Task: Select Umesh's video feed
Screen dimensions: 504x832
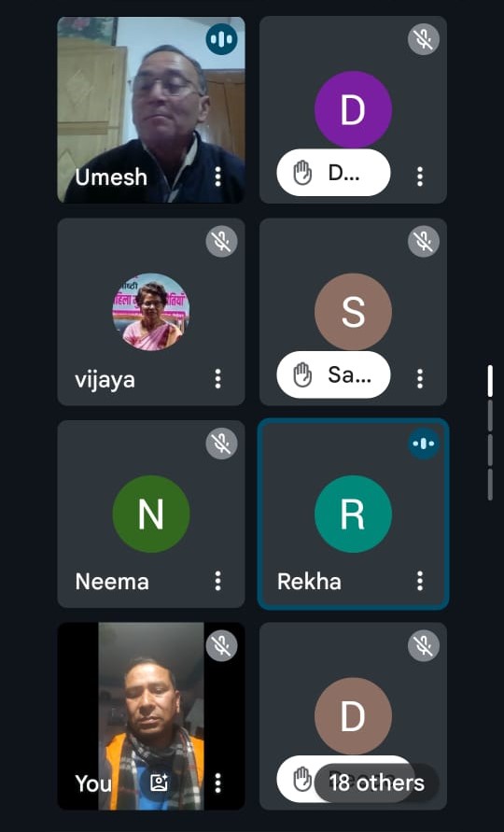Action: coord(151,110)
